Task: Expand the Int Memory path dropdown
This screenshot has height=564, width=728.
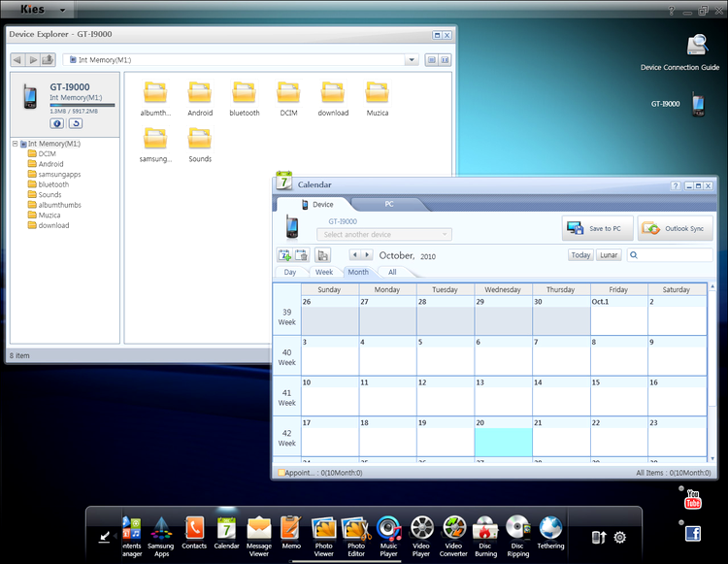Action: coord(412,60)
